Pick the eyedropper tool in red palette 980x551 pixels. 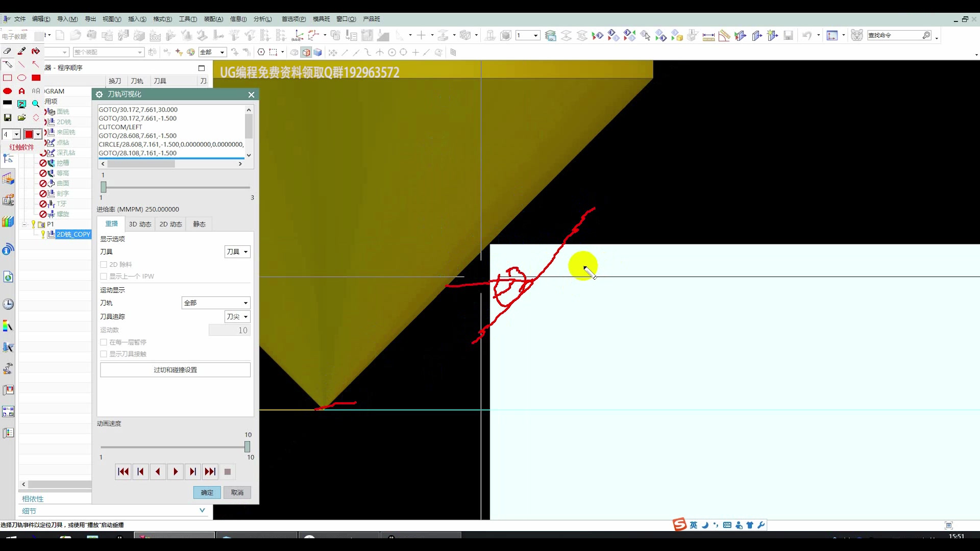pyautogui.click(x=21, y=51)
